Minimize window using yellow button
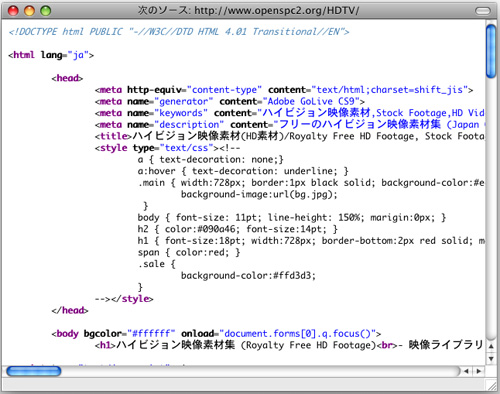 (29, 11)
